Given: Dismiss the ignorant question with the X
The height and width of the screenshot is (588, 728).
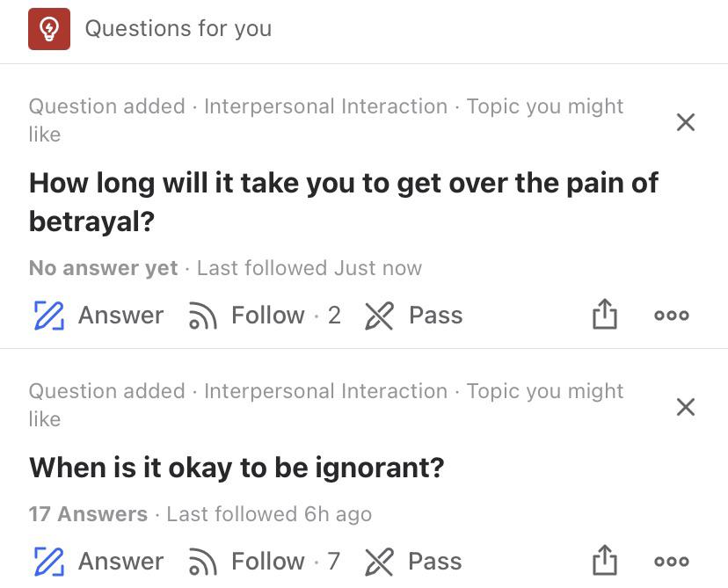Looking at the screenshot, I should pyautogui.click(x=685, y=407).
